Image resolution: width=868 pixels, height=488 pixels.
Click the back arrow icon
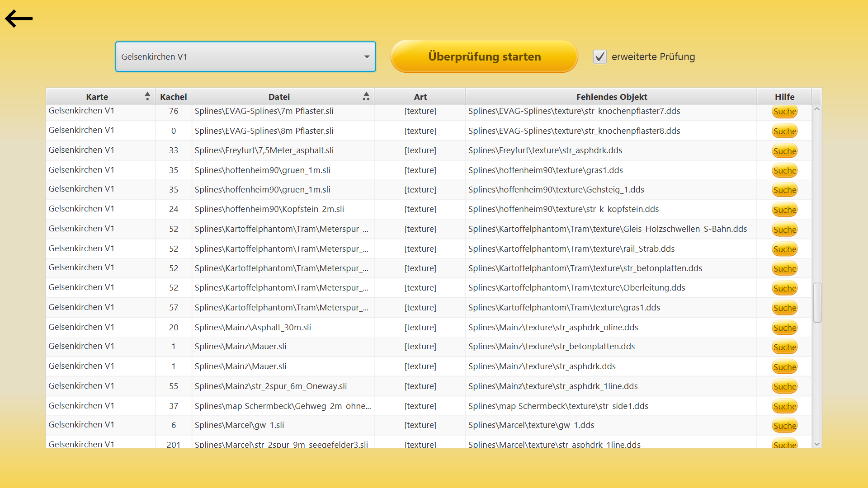[19, 19]
